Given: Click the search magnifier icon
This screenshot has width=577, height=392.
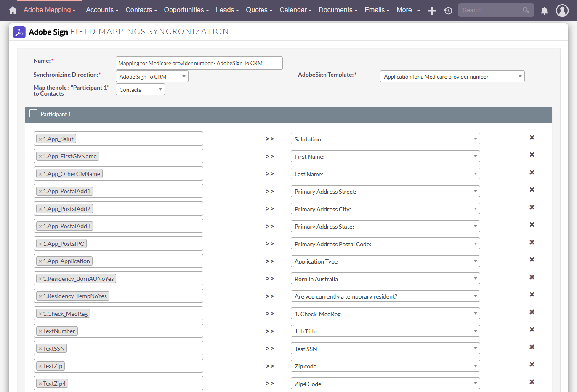Looking at the screenshot, I should tap(526, 10).
